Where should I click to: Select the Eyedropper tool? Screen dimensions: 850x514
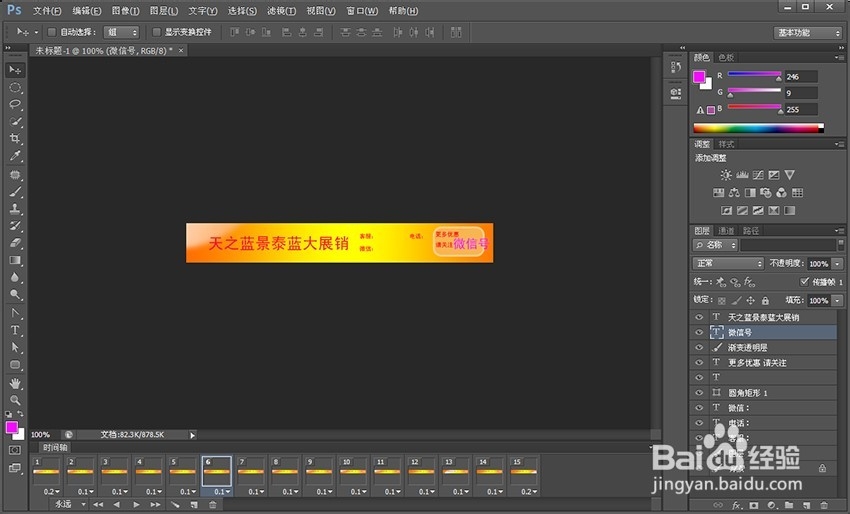pos(15,156)
